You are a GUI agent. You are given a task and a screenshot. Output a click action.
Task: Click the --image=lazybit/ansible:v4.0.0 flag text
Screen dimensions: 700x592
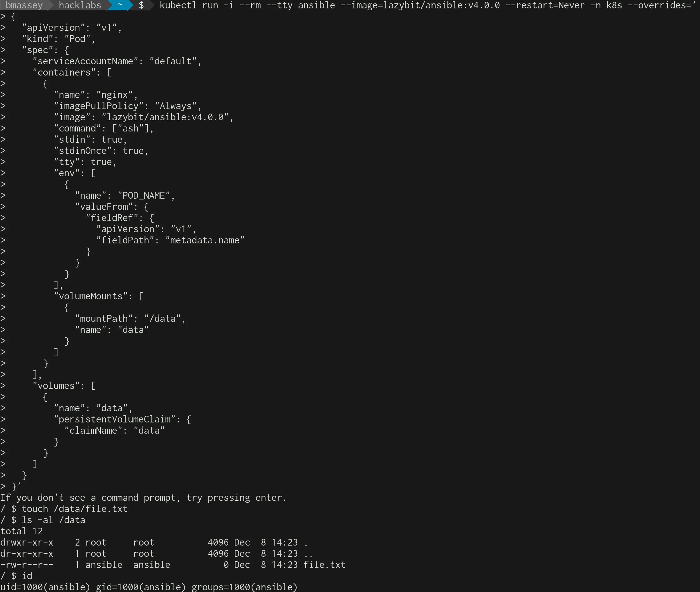tap(420, 5)
